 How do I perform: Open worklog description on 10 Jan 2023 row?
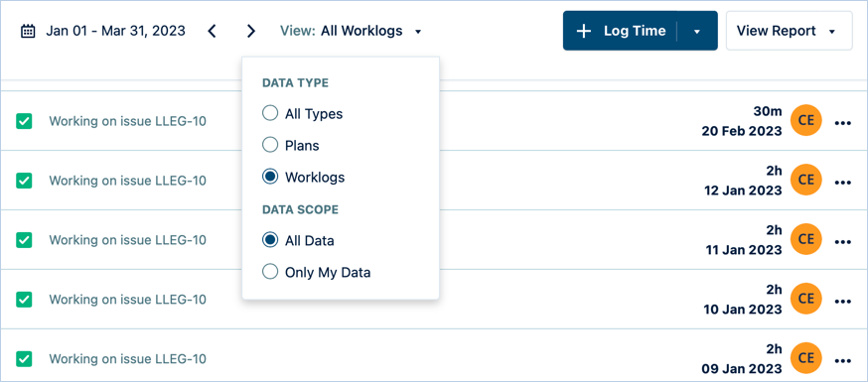click(x=128, y=299)
